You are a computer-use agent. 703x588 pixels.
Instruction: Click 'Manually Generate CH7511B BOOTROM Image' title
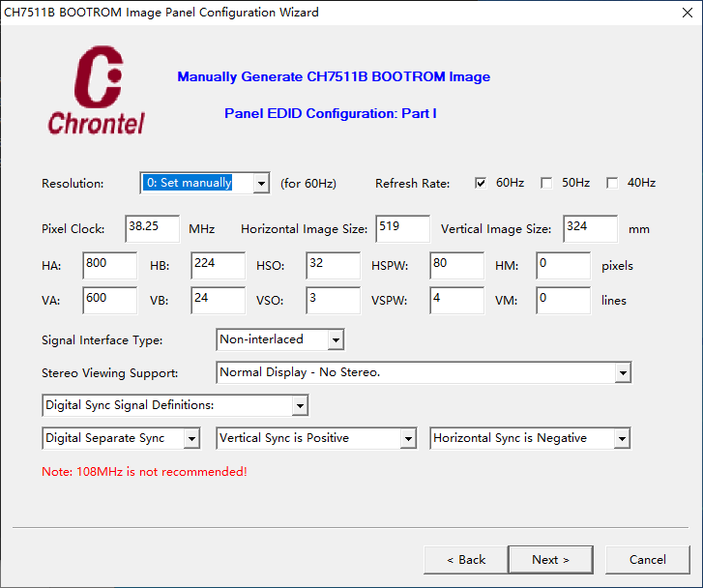334,76
